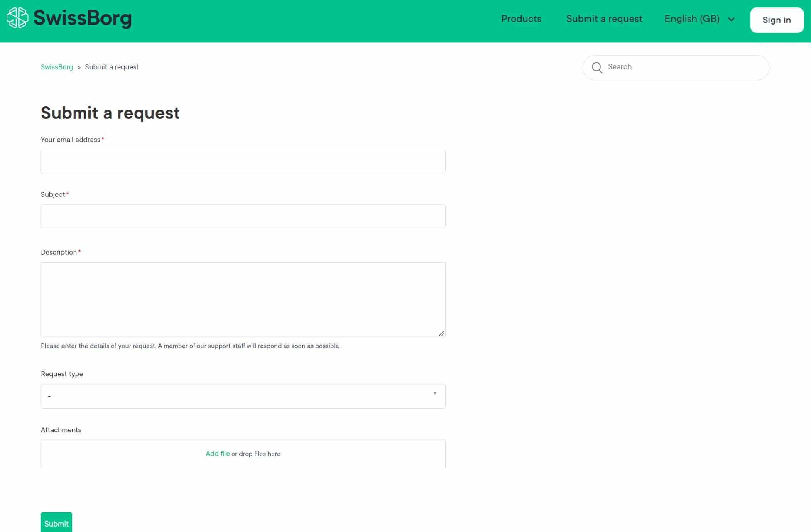Click the Submit a request menu link
The width and height of the screenshot is (811, 532).
coord(604,19)
